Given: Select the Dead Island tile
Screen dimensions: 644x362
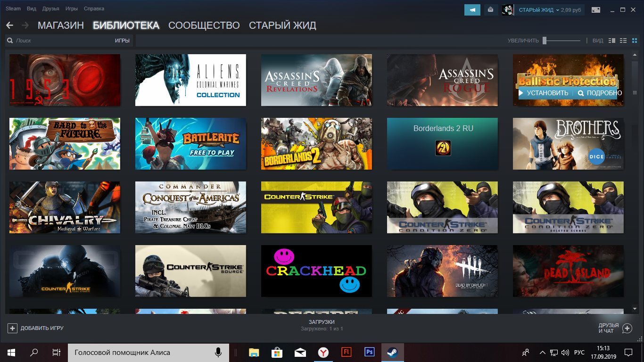Looking at the screenshot, I should [568, 271].
